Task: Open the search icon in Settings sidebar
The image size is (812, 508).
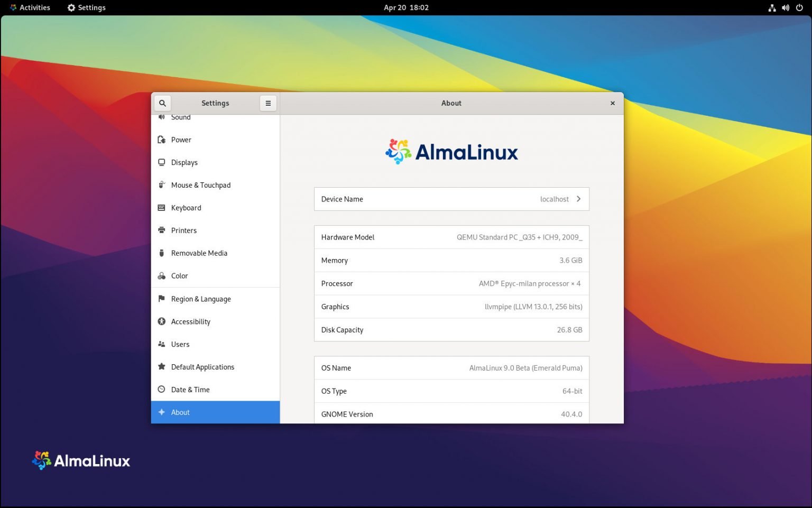Action: pos(162,103)
